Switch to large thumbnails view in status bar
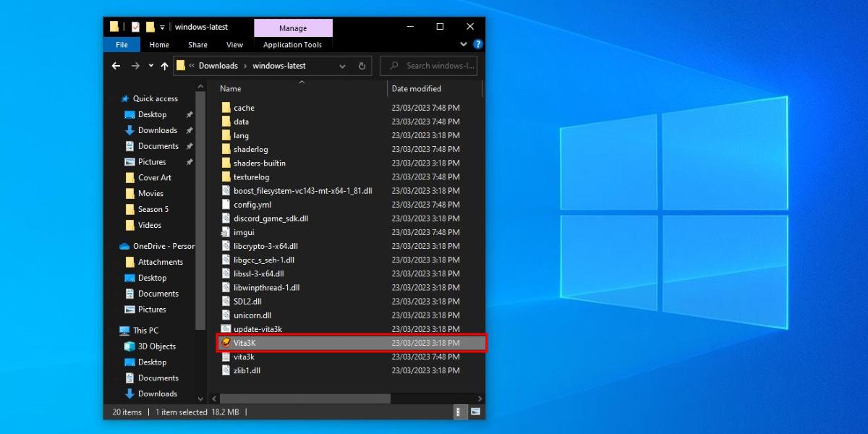 477,412
